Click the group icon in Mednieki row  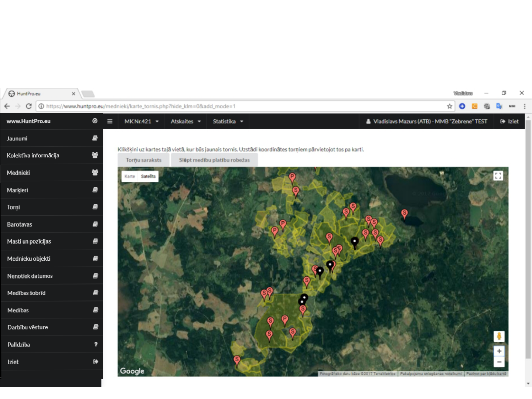pyautogui.click(x=95, y=172)
